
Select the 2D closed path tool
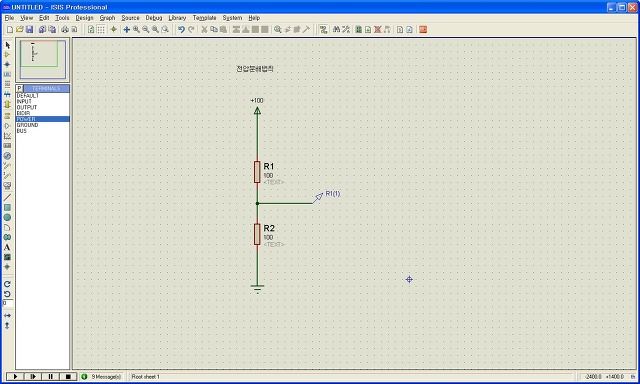tap(7, 237)
